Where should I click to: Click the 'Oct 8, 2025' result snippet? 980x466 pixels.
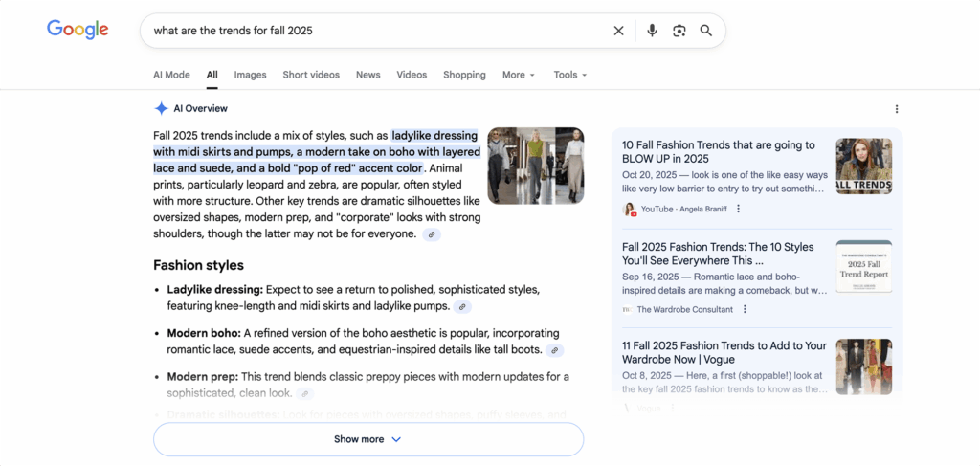pos(725,383)
